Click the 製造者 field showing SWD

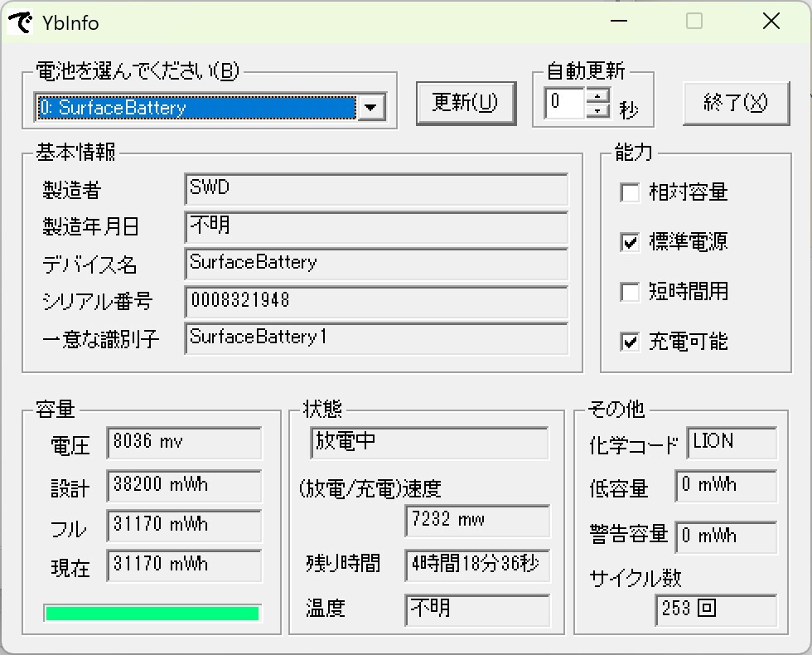(377, 190)
